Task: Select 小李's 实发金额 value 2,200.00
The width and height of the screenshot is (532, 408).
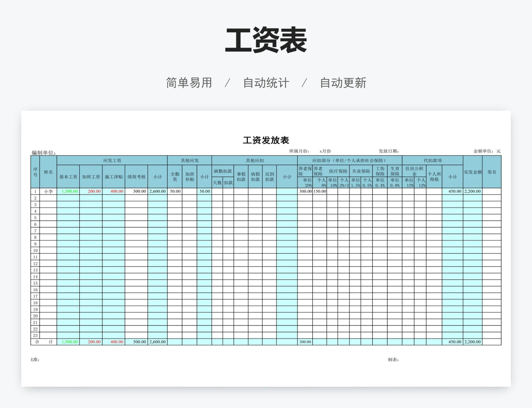Action: point(473,191)
